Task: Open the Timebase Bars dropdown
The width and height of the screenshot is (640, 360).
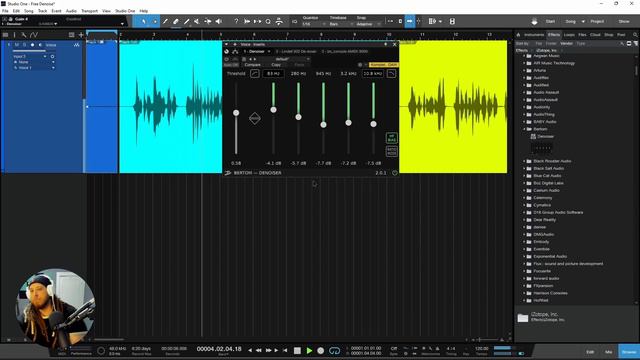Action: pyautogui.click(x=340, y=24)
